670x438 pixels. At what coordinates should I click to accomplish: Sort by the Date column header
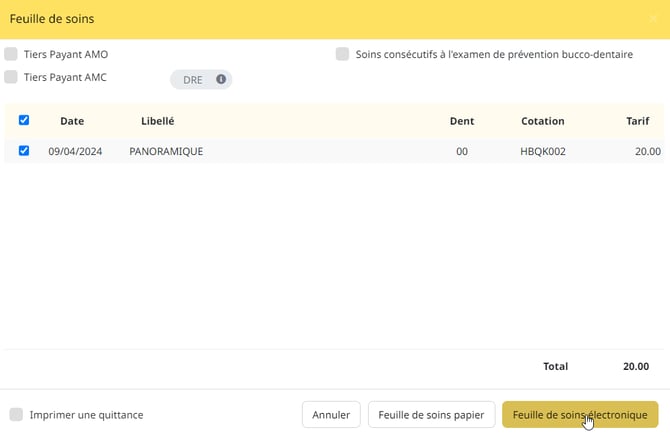coord(72,121)
